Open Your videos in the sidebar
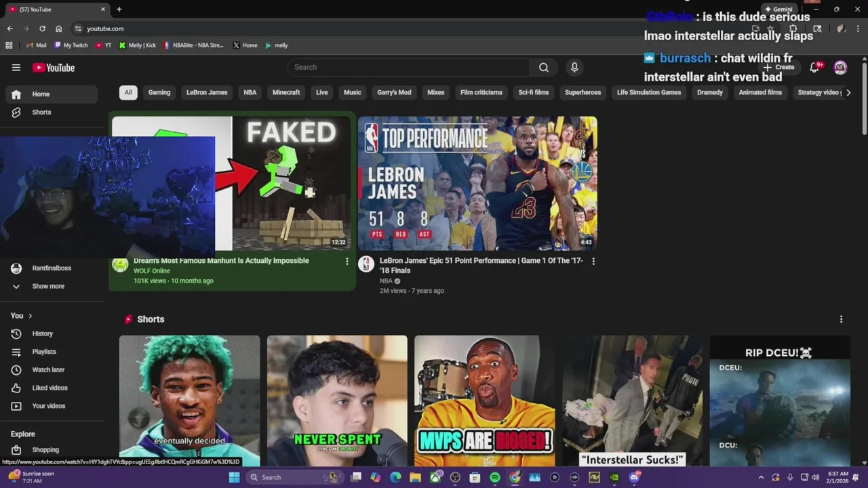 52,406
